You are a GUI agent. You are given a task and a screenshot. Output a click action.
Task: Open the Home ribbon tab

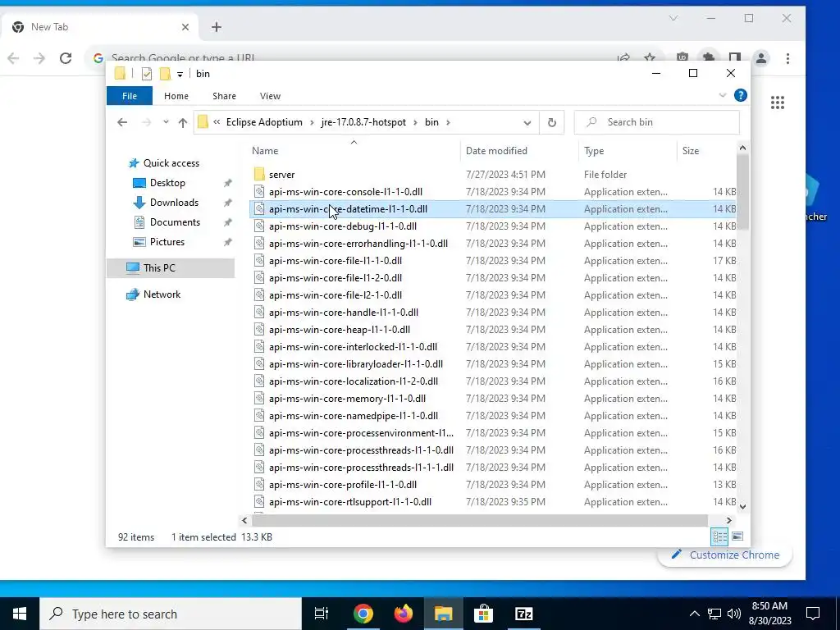point(176,96)
